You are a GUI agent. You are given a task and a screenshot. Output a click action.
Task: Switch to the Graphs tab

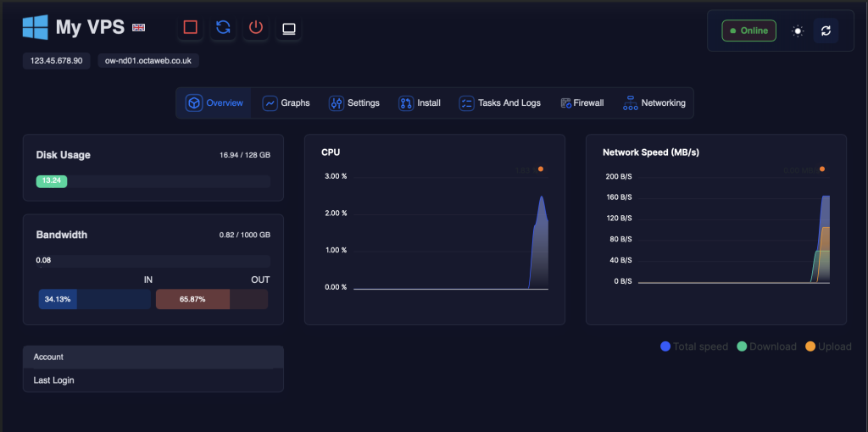pos(287,103)
